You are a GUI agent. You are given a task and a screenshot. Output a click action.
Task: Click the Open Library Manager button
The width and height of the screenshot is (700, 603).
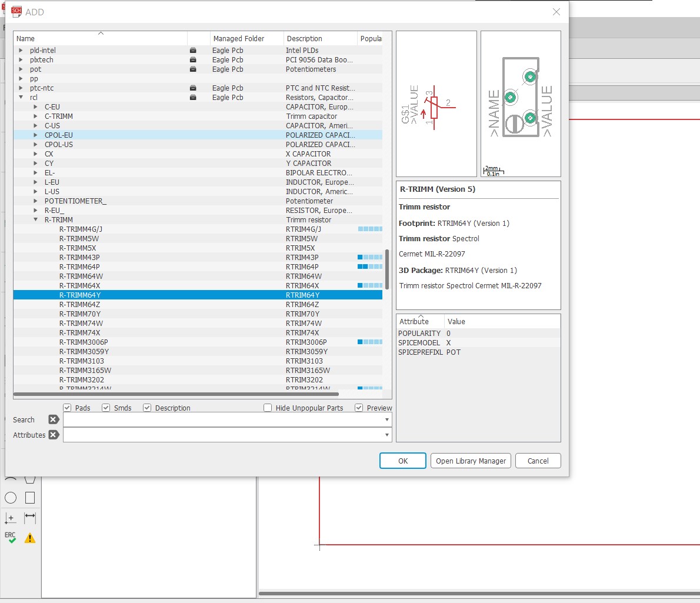(471, 461)
